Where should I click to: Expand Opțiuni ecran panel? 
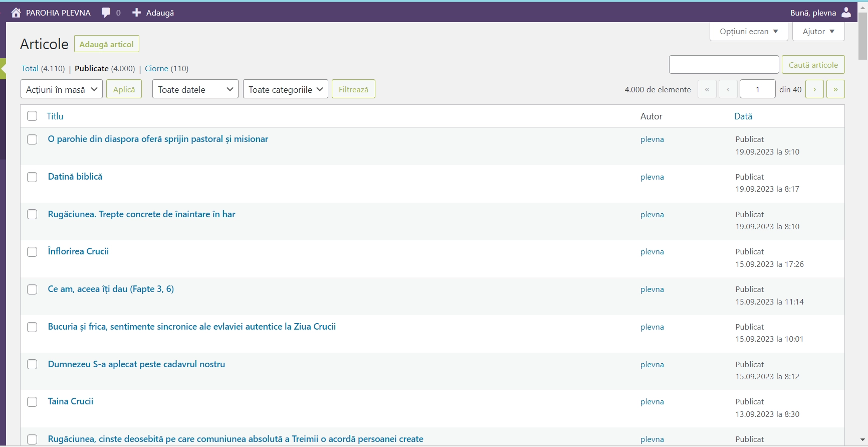(749, 31)
